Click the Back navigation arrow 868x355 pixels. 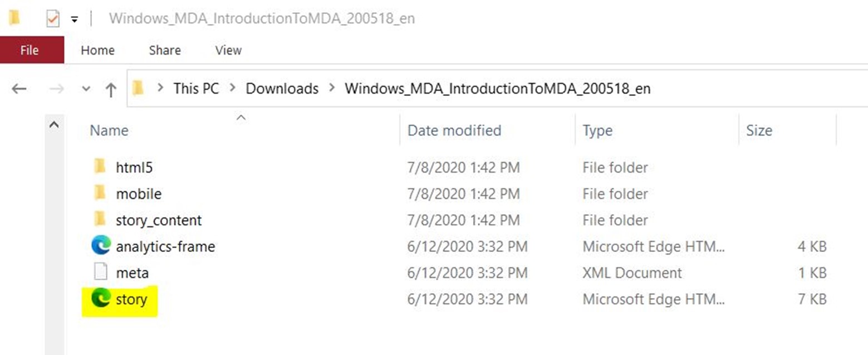click(x=19, y=89)
